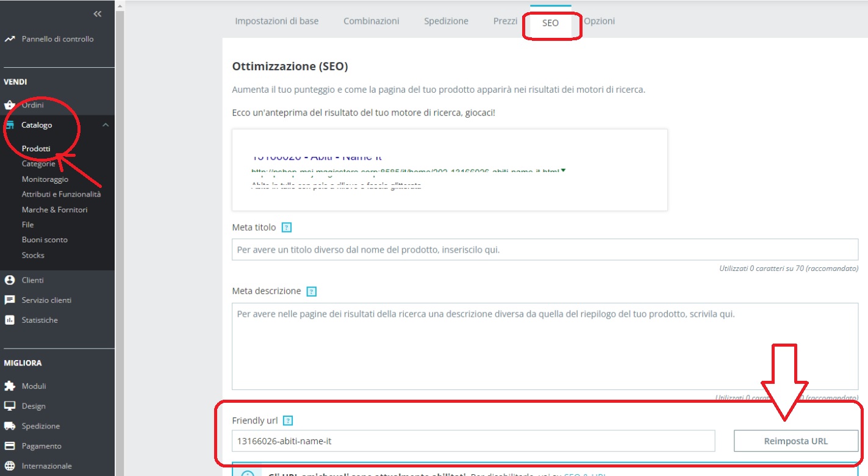Viewport: 868px width, 476px height.
Task: Open File submenu item
Action: pos(28,225)
